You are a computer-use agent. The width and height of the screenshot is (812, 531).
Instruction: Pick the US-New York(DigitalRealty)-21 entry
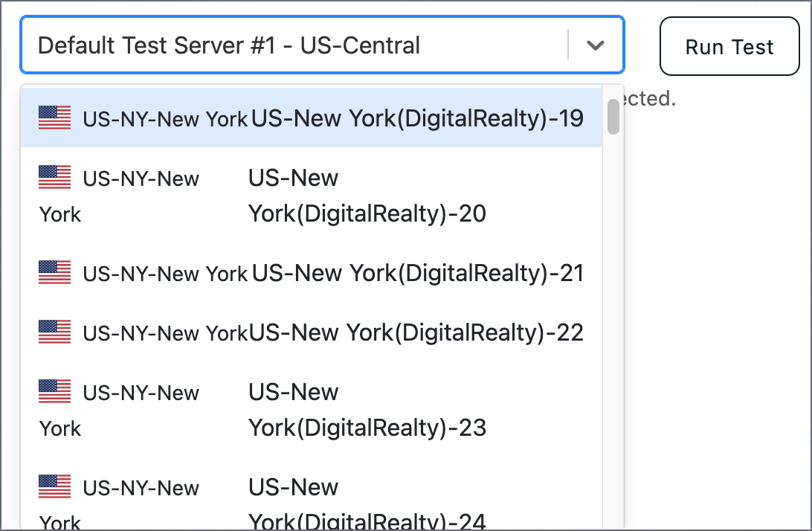coord(416,273)
